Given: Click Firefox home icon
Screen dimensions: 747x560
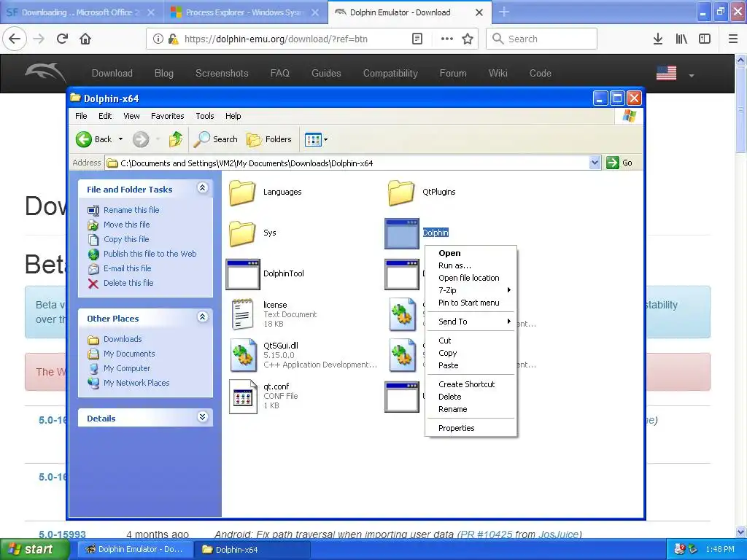Looking at the screenshot, I should click(x=85, y=39).
